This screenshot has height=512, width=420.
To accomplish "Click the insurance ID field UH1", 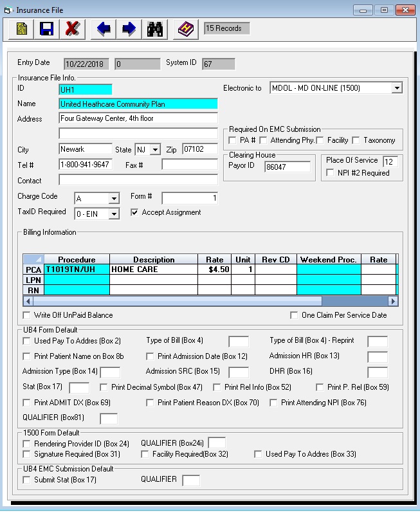I will [86, 89].
